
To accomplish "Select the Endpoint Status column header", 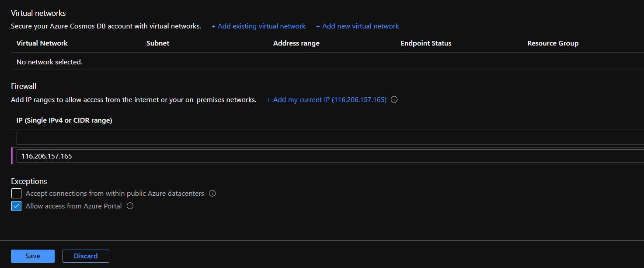I will (426, 43).
